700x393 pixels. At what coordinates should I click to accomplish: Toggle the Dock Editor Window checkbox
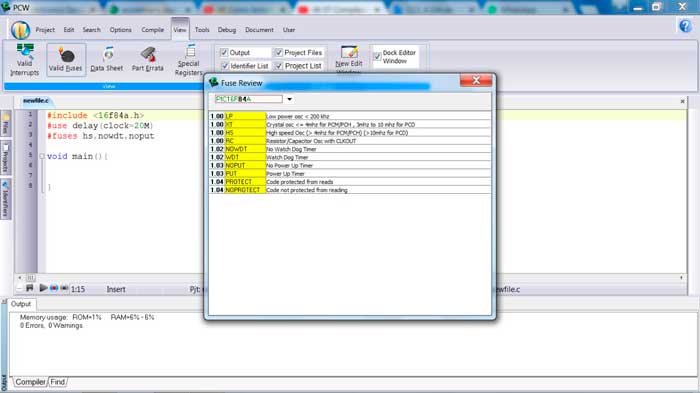pyautogui.click(x=377, y=57)
